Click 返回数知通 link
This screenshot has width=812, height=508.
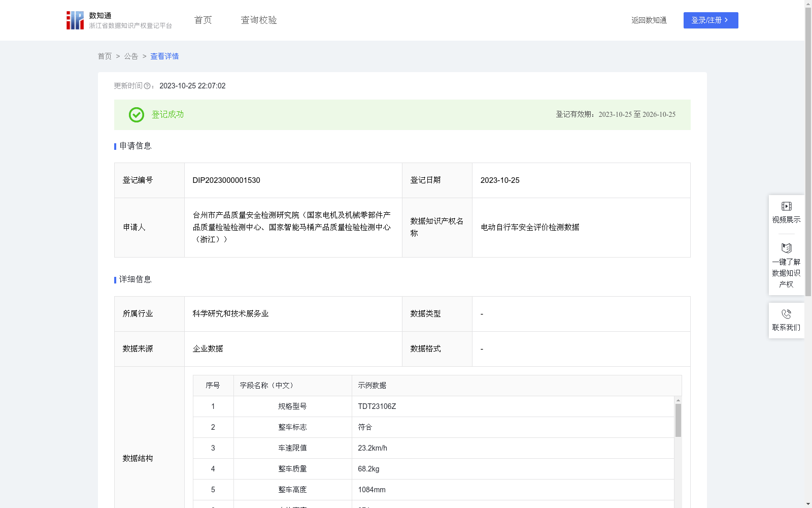(649, 20)
